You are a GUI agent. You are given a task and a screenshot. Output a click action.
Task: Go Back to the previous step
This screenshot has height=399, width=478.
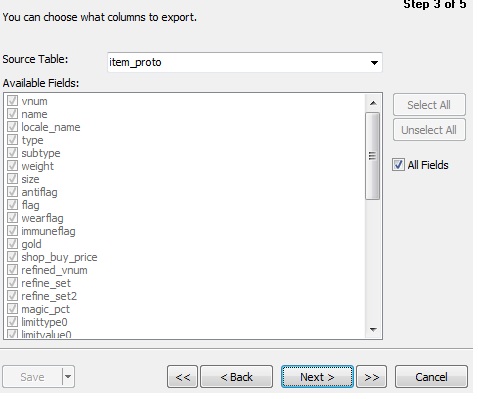(236, 377)
